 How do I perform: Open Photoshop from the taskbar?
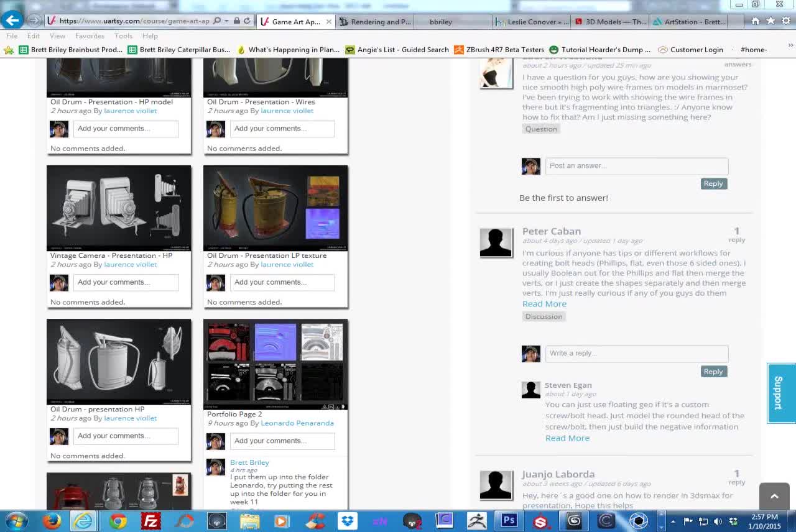[509, 521]
